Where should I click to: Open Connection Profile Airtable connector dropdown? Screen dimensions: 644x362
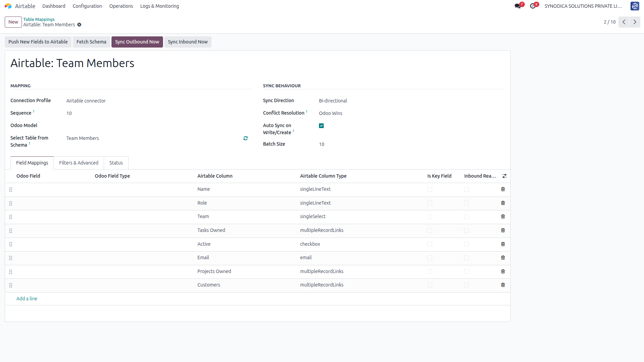(159, 101)
